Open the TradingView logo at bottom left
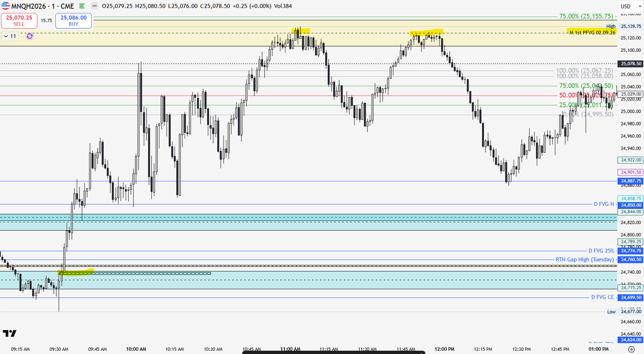 (9, 333)
